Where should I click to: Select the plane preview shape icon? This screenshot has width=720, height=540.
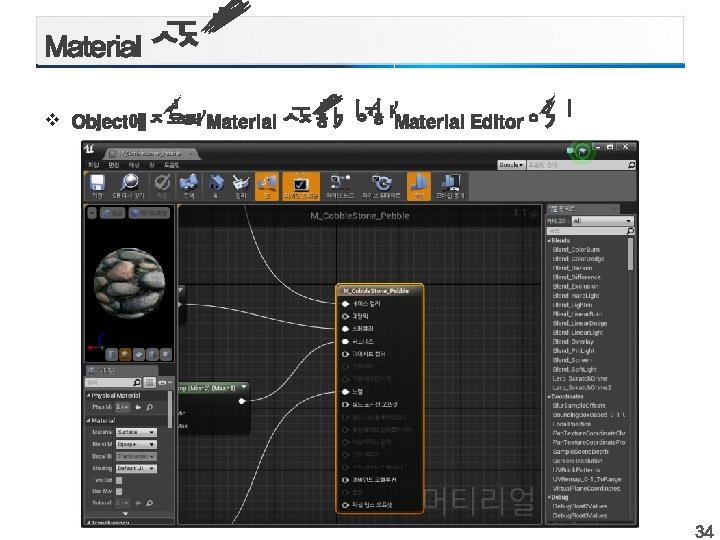[139, 354]
